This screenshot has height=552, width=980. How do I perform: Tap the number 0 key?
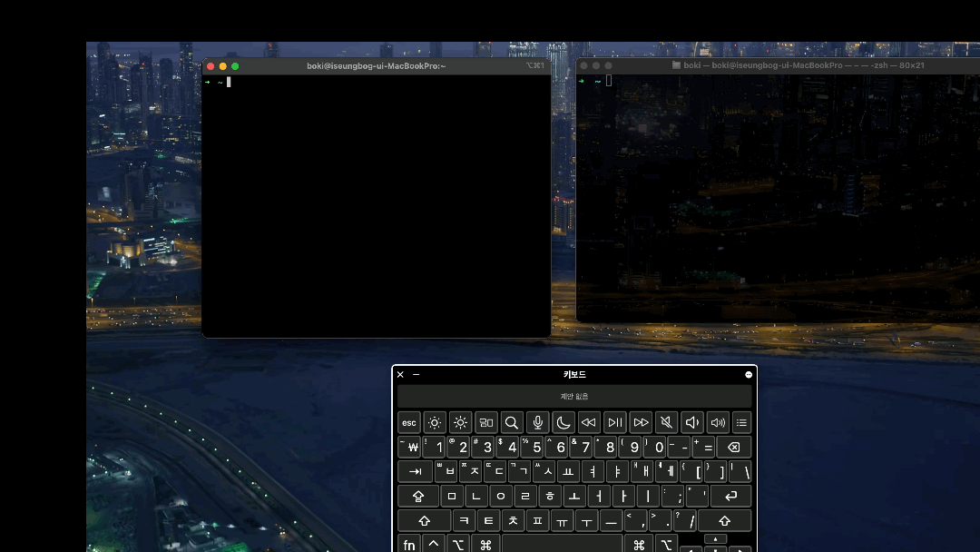(655, 447)
